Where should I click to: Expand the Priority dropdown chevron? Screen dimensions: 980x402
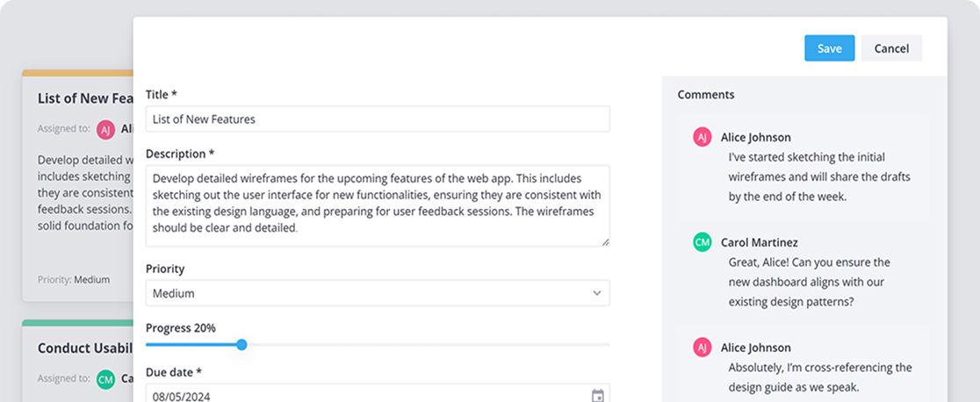pos(597,293)
